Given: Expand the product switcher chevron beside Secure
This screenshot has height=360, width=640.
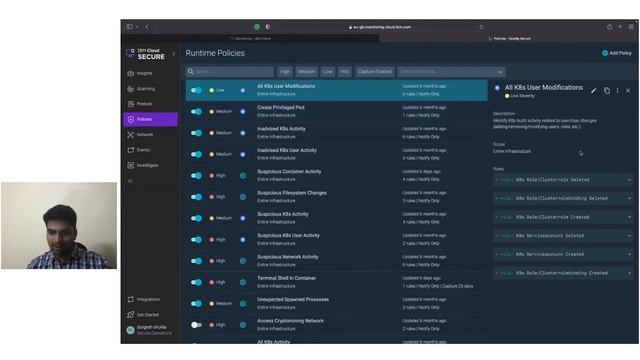Looking at the screenshot, I should point(173,53).
